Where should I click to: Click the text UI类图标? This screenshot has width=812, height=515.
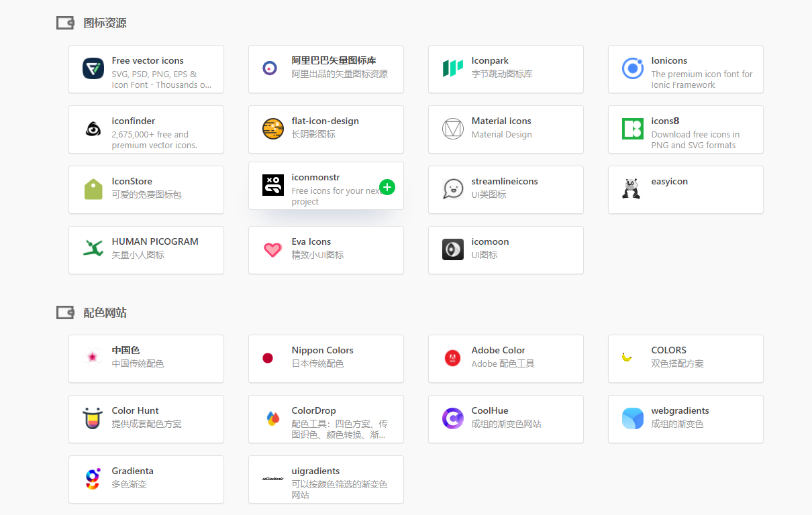point(489,194)
